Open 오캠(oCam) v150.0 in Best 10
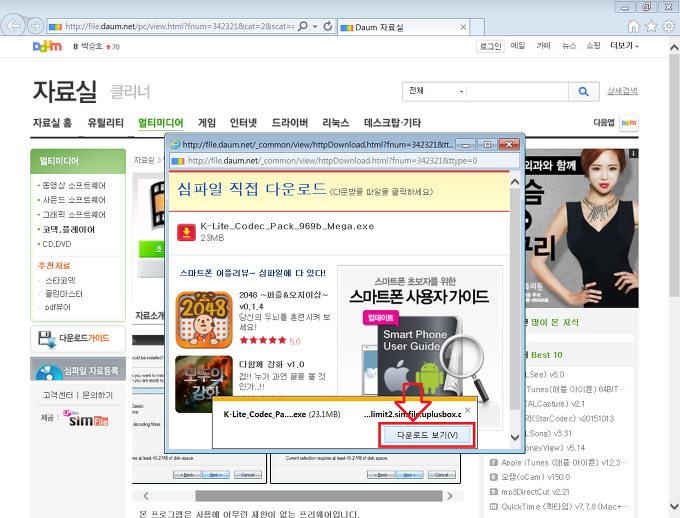Viewport: 680px width, 518px height. pyautogui.click(x=536, y=477)
